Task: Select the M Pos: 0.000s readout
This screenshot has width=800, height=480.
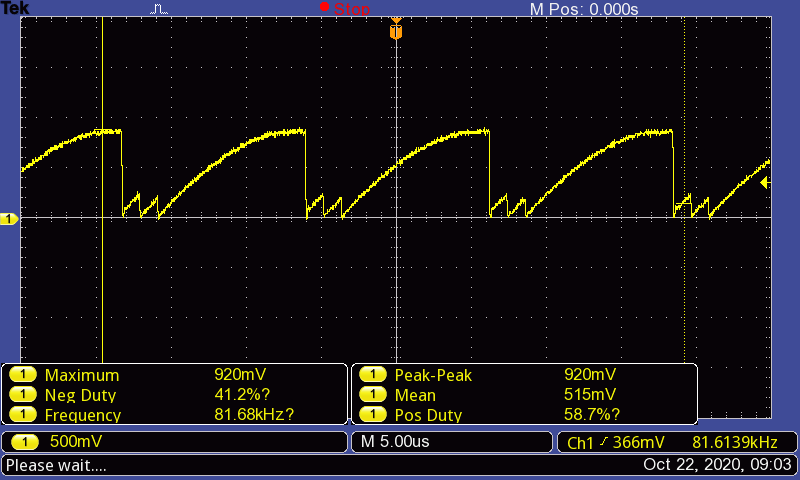Action: (x=584, y=9)
